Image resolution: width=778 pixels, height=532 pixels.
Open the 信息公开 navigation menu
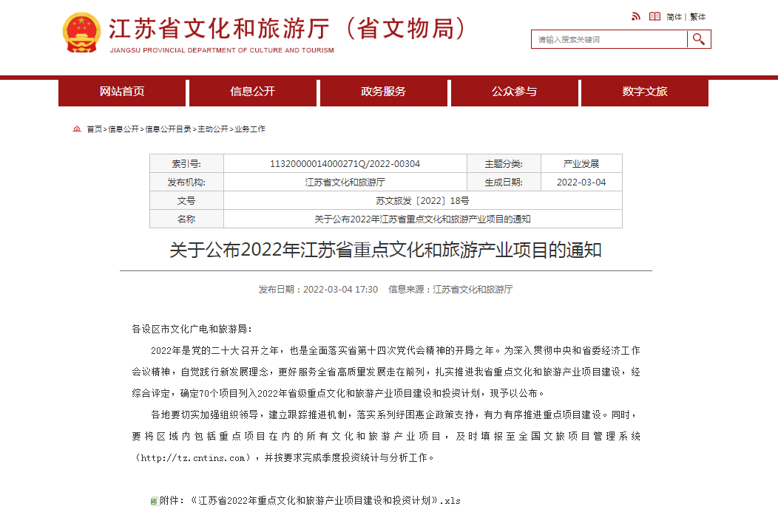point(253,92)
